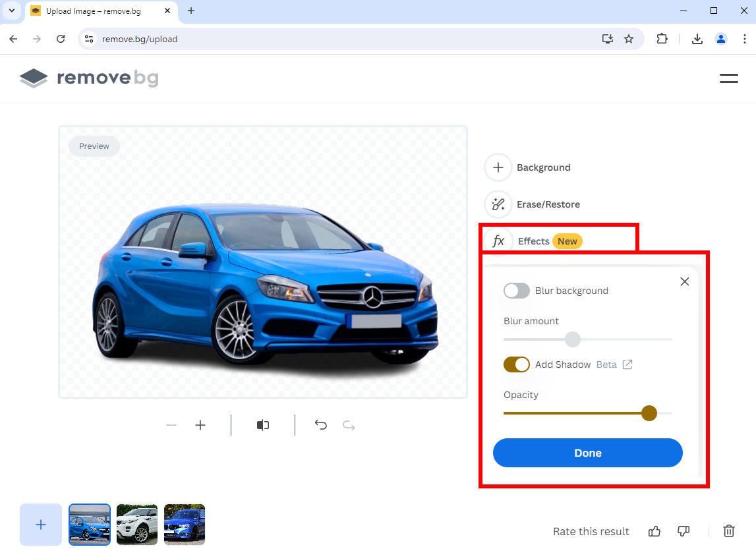Turn off the Add Shadow toggle
Image resolution: width=756 pixels, height=549 pixels.
517,364
